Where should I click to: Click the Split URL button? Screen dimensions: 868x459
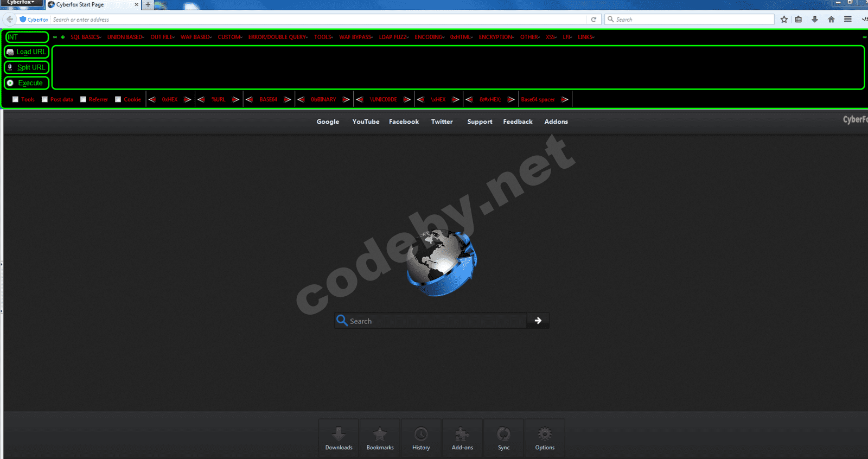27,67
